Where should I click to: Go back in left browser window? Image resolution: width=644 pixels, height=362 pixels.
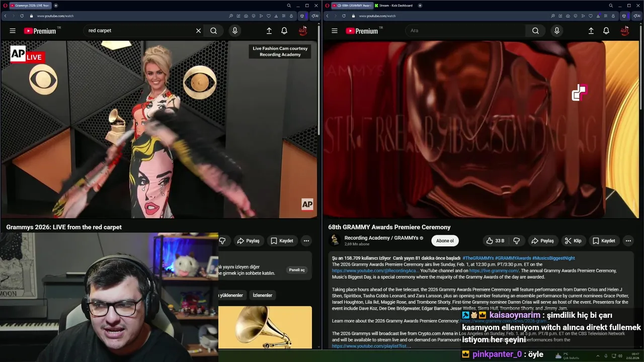pos(5,16)
